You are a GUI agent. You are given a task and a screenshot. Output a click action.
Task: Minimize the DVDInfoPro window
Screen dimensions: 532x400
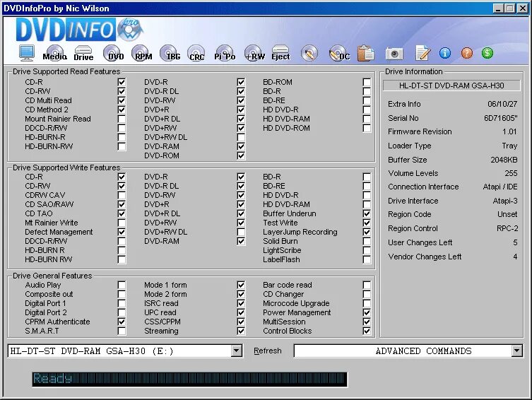(497, 8)
